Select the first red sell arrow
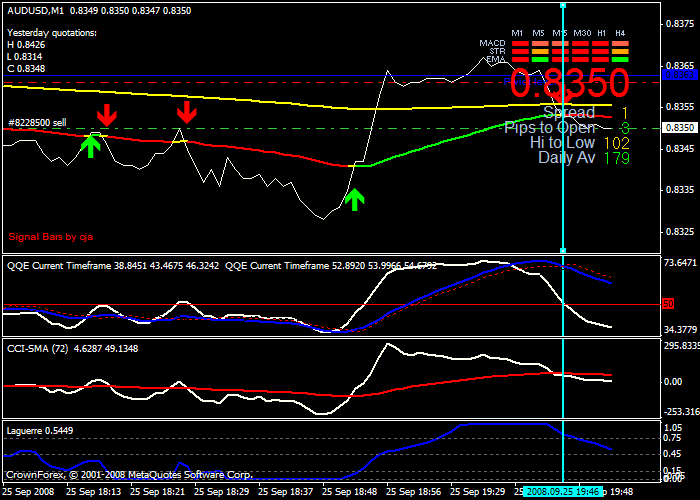This screenshot has height=500, width=700. [106, 112]
